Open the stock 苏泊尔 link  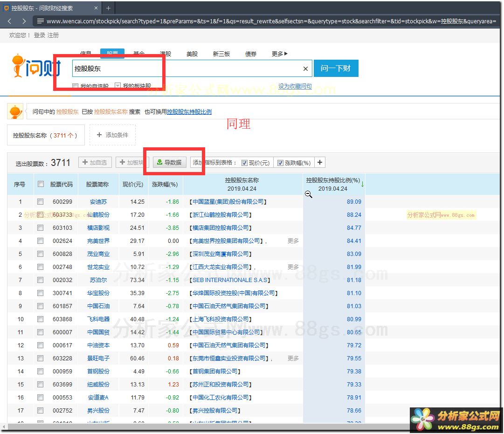pyautogui.click(x=98, y=280)
